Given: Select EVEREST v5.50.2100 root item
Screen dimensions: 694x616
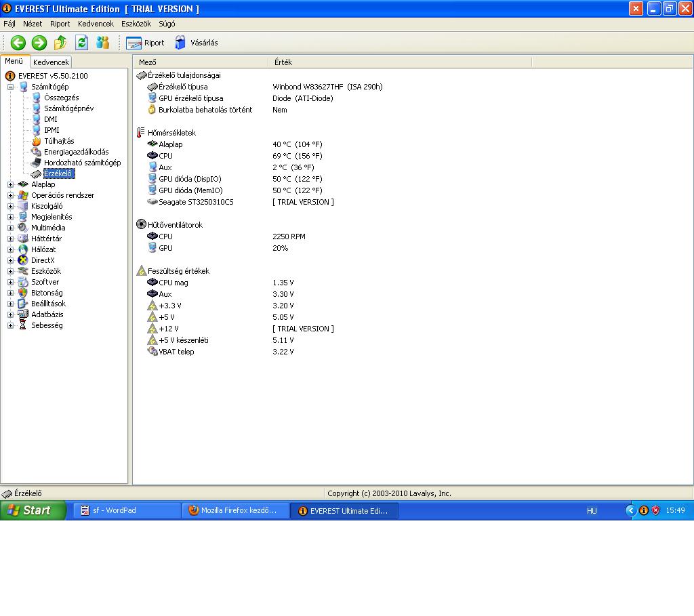Looking at the screenshot, I should coord(53,76).
